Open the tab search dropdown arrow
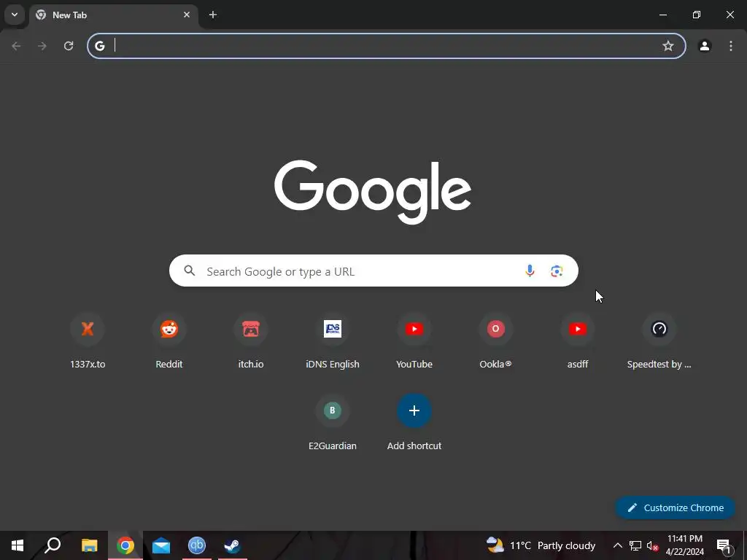The width and height of the screenshot is (747, 560). pyautogui.click(x=15, y=15)
